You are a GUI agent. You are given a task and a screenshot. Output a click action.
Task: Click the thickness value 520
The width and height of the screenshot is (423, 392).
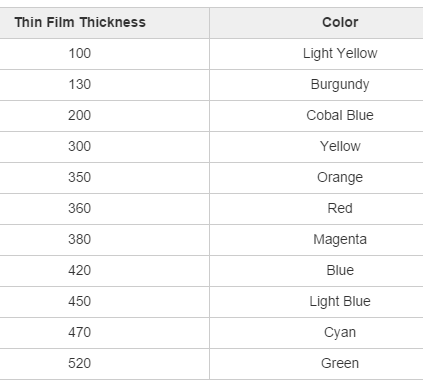coord(80,363)
